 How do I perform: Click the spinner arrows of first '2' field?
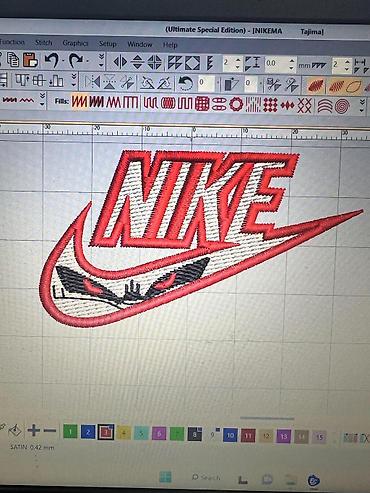[238, 63]
